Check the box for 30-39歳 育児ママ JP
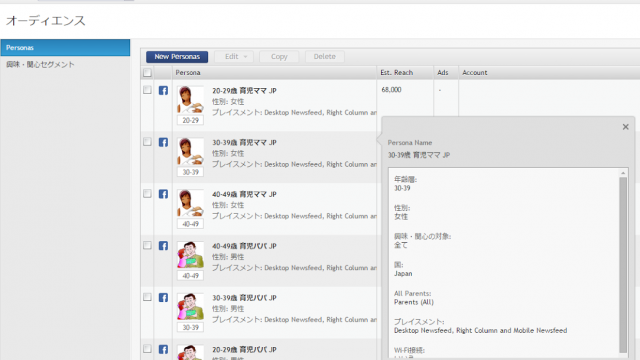 147,142
